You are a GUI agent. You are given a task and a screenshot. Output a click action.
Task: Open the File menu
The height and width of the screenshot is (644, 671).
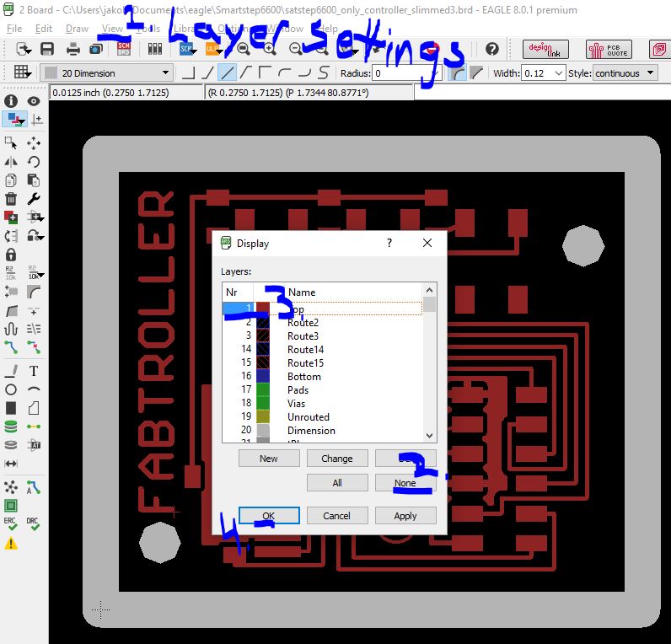(x=14, y=29)
